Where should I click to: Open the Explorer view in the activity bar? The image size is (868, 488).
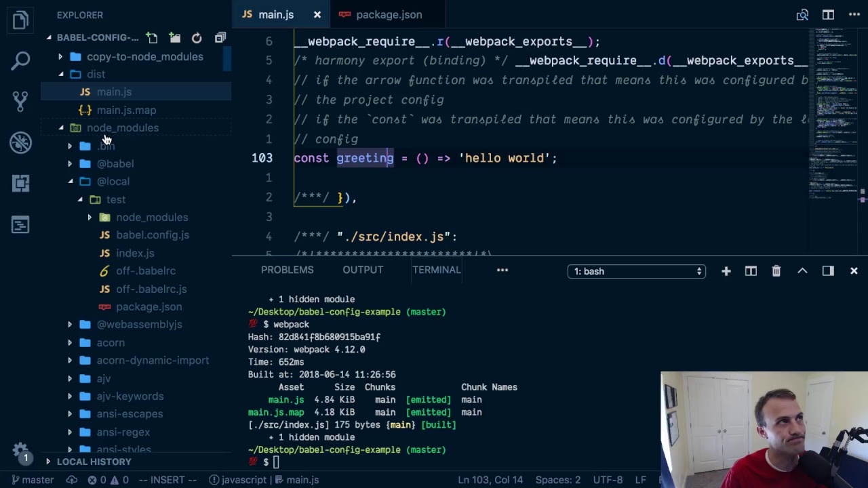(x=20, y=20)
